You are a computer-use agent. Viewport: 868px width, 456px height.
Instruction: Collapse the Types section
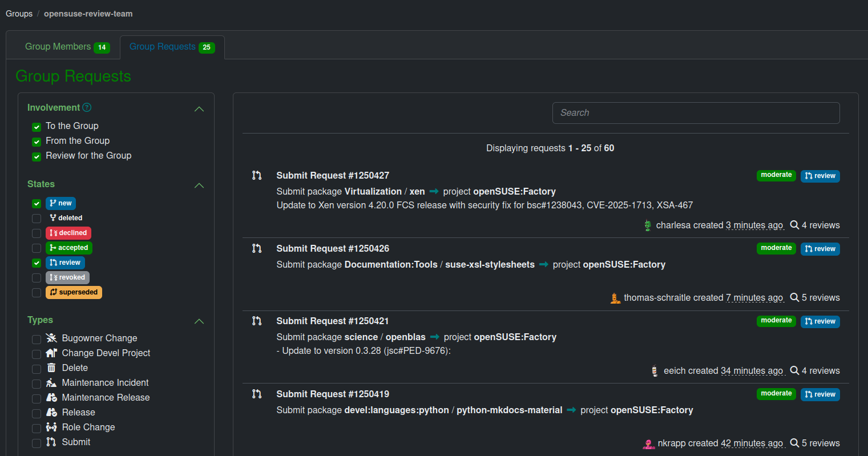[x=199, y=321]
